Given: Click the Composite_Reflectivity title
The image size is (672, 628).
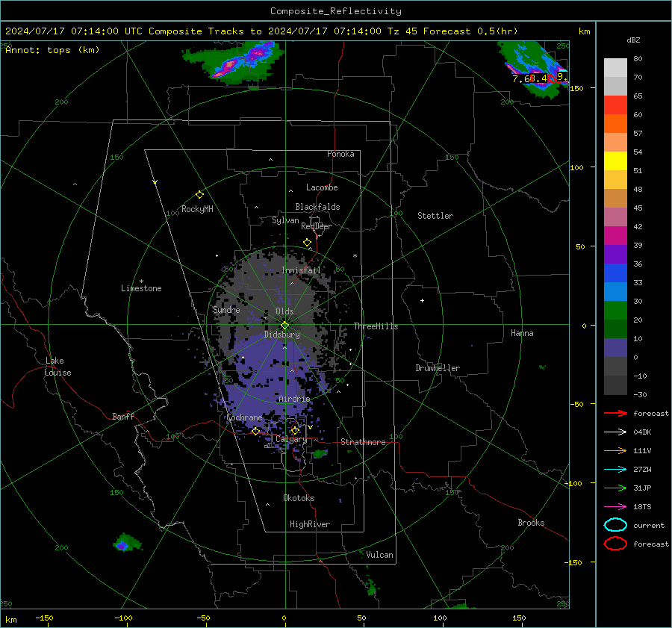Looking at the screenshot, I should click(335, 11).
